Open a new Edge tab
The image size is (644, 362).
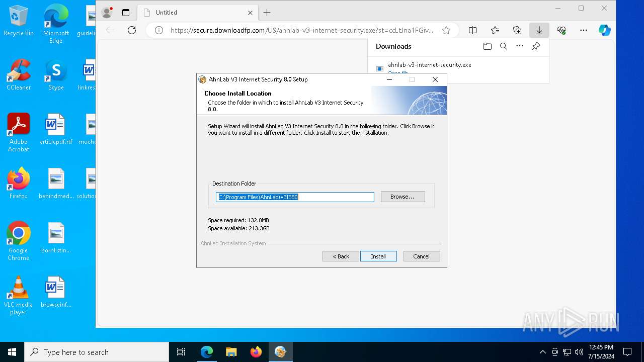click(x=267, y=13)
